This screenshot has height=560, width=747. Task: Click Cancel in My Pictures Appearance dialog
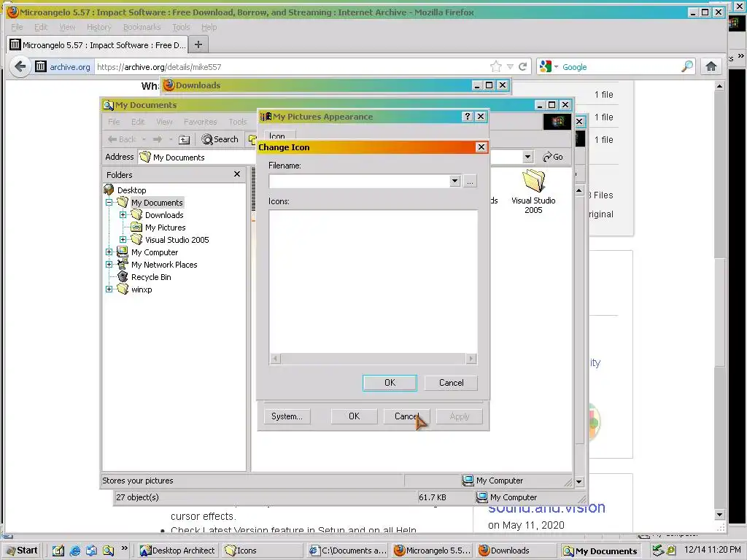coord(406,416)
